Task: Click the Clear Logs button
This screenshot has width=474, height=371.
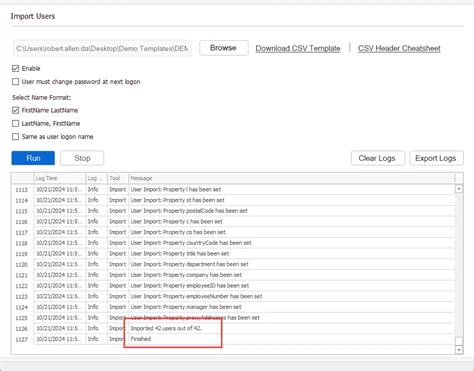Action: (377, 158)
